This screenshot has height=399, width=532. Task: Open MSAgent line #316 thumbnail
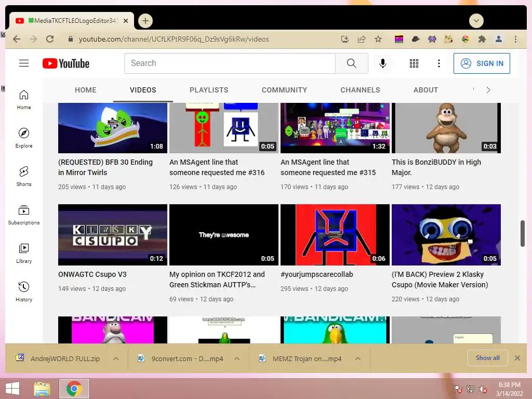point(223,128)
